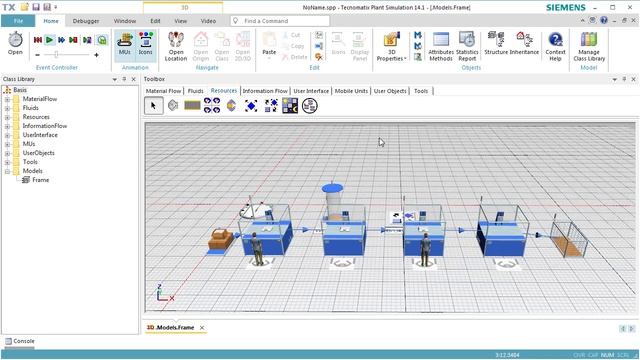Switch to the Video ribbon tab
This screenshot has height=360, width=640.
click(208, 21)
